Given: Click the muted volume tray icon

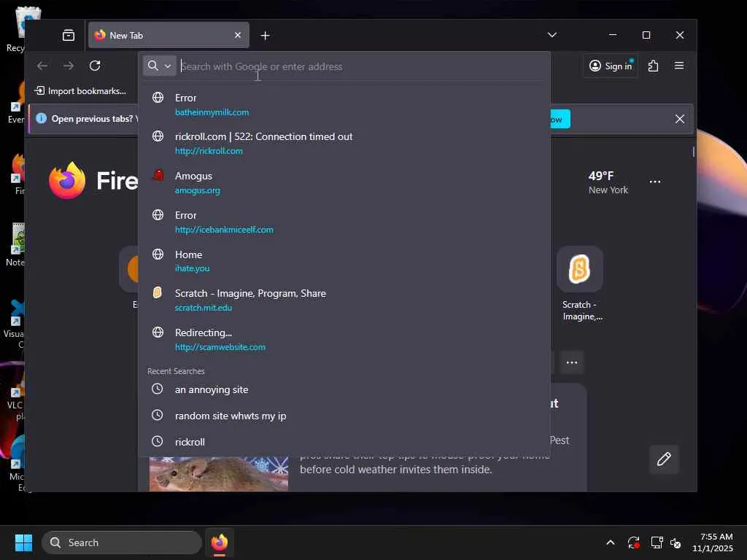Looking at the screenshot, I should [x=676, y=542].
